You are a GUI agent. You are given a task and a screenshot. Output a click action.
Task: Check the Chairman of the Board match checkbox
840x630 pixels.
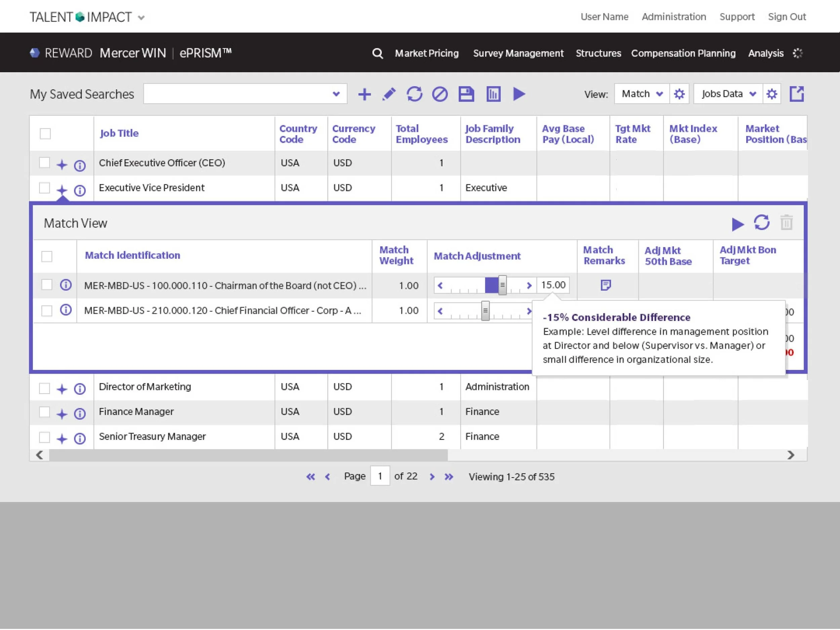pyautogui.click(x=47, y=285)
